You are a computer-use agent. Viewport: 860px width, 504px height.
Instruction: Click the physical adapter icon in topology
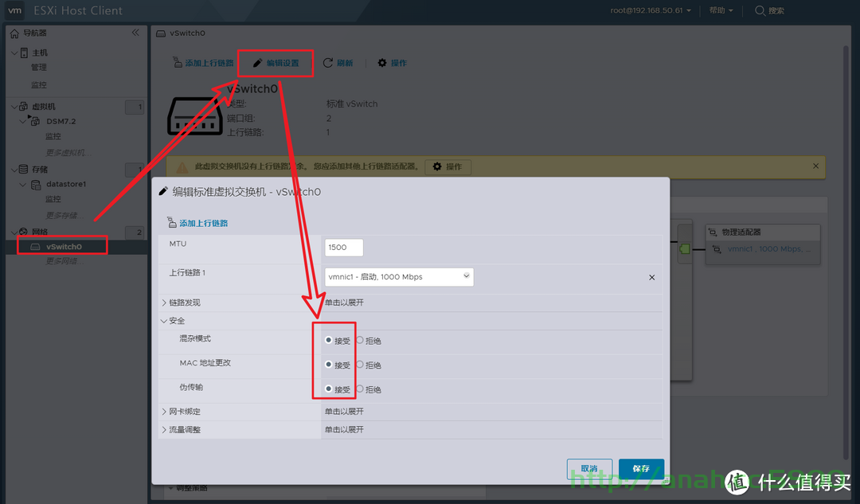point(713,232)
